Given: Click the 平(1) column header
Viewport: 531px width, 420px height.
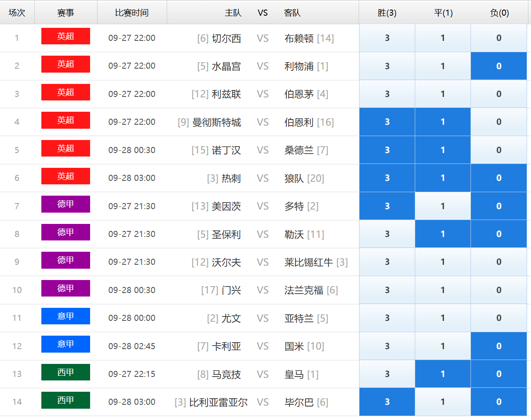Looking at the screenshot, I should [x=443, y=13].
